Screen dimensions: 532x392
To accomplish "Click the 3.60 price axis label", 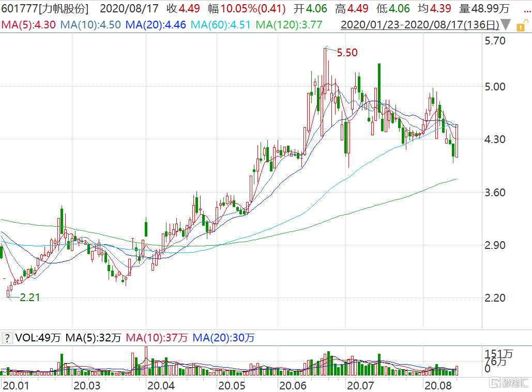I will pos(495,193).
